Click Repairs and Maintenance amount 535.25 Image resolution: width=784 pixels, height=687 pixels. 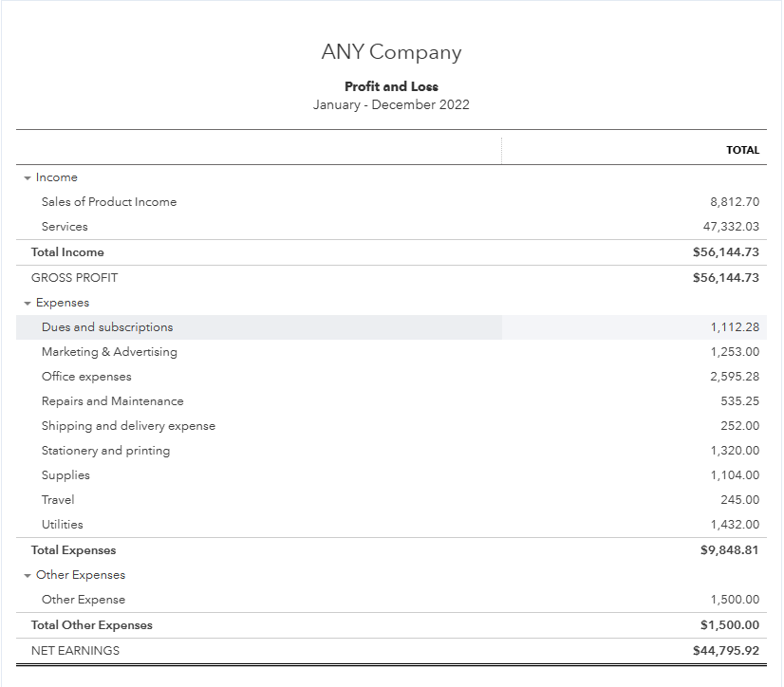[x=739, y=401]
